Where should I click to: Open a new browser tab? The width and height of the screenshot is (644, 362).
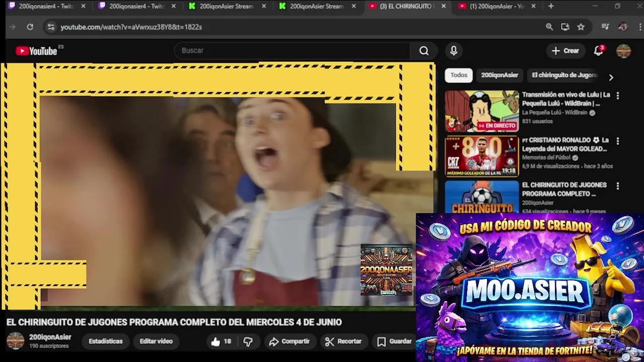[x=551, y=6]
